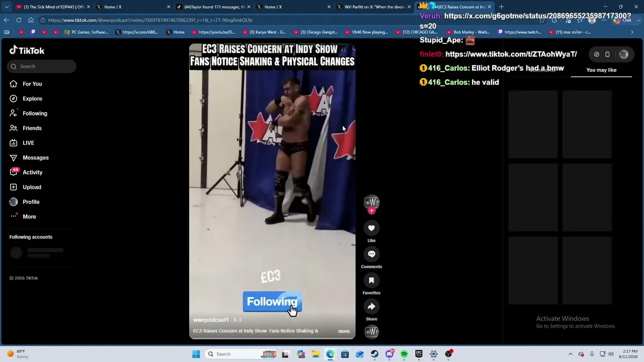Expand video caption with 'more'
Image resolution: width=644 pixels, height=362 pixels.
pyautogui.click(x=344, y=331)
